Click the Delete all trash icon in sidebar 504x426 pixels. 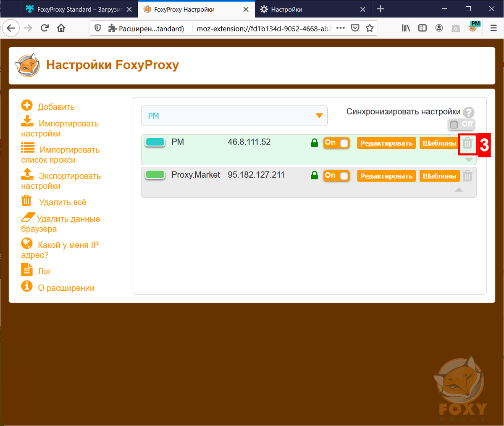26,200
